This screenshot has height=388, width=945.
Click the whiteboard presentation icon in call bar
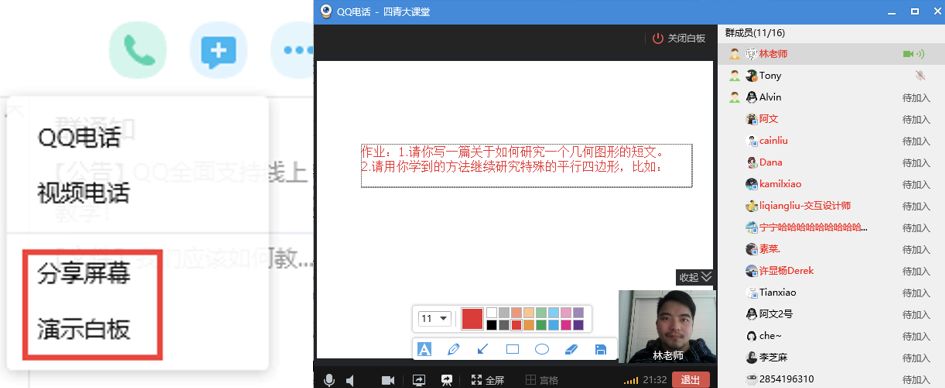(x=447, y=380)
